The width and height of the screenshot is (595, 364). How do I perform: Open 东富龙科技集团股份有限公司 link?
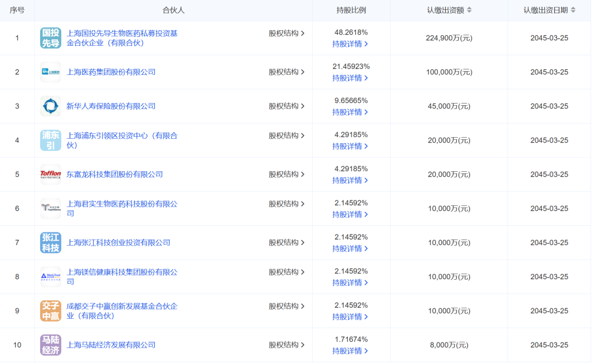tap(115, 175)
